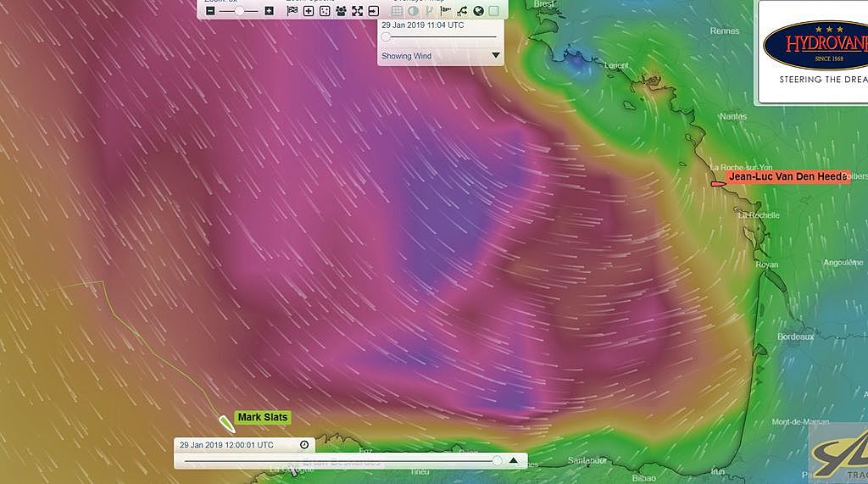Toggle the route track overlay icon
Screen dimensions: 868x484
[x=462, y=10]
